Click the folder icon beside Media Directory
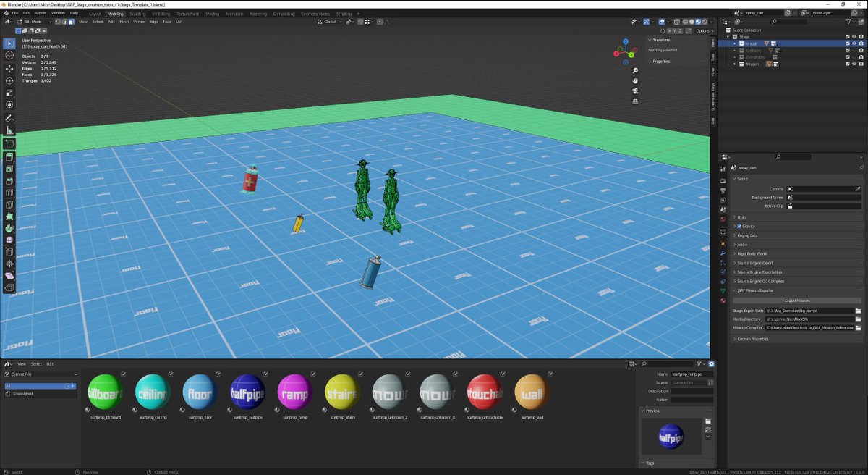The width and height of the screenshot is (868, 475). click(x=858, y=319)
